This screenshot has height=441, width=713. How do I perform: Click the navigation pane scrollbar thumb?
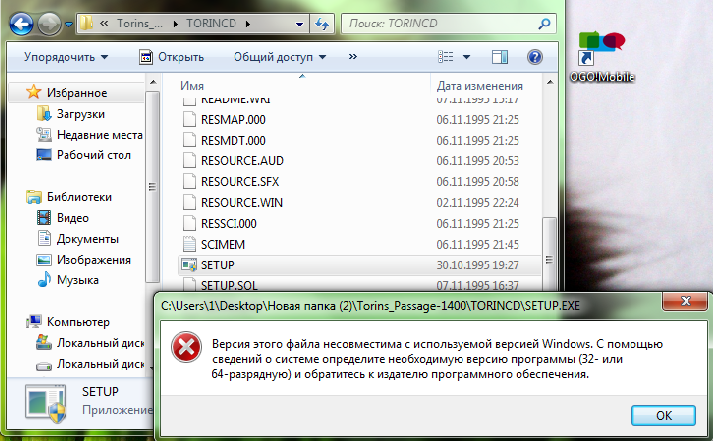pos(152,186)
